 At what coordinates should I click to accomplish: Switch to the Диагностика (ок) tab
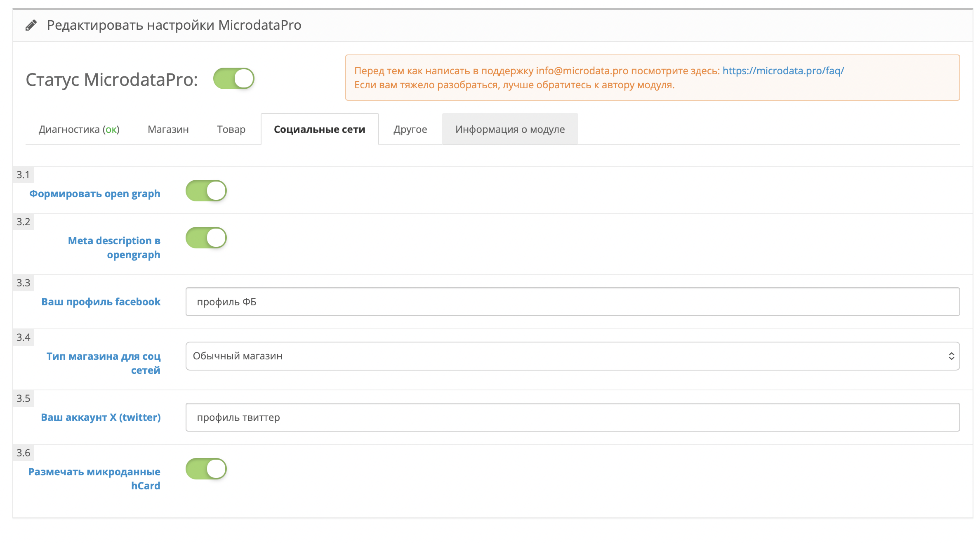(79, 129)
